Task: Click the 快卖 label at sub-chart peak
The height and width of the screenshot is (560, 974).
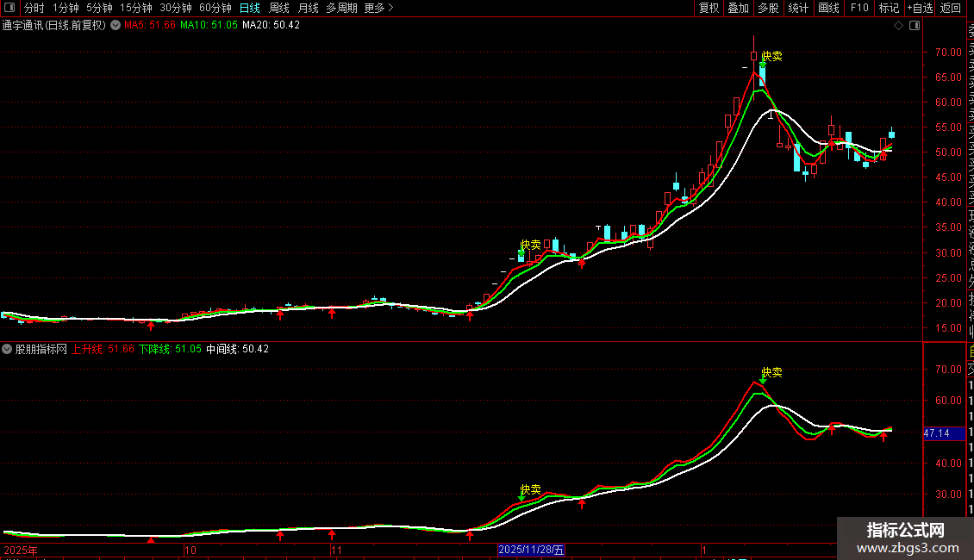Action: [772, 372]
